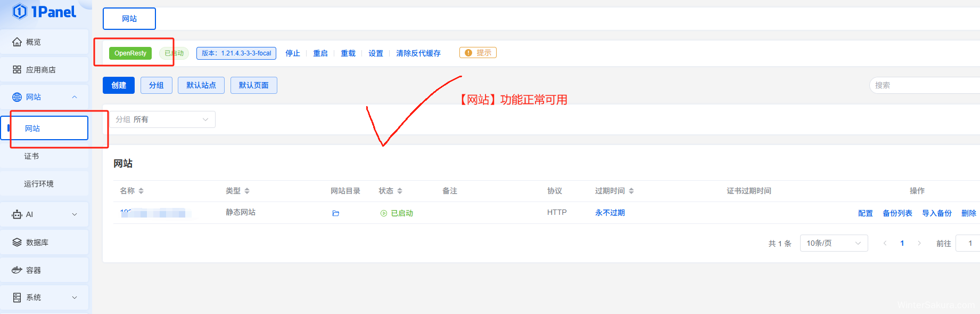Click the version 1.21.4.3-3-3-focal tag
Image resolution: width=980 pixels, height=314 pixels.
(x=236, y=53)
